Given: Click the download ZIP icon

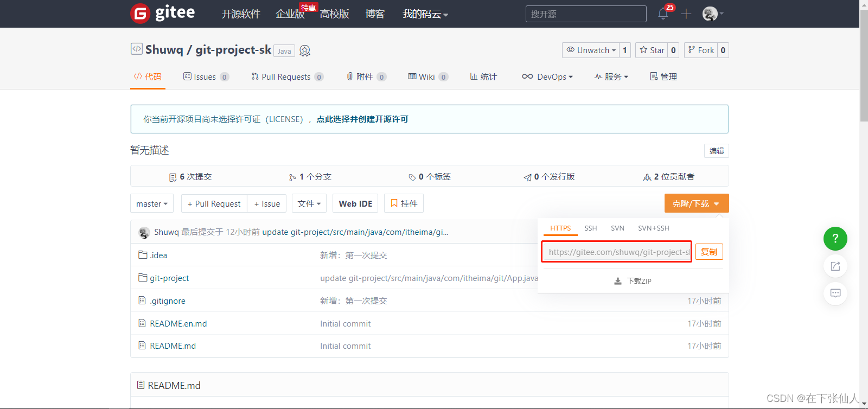Looking at the screenshot, I should [617, 281].
